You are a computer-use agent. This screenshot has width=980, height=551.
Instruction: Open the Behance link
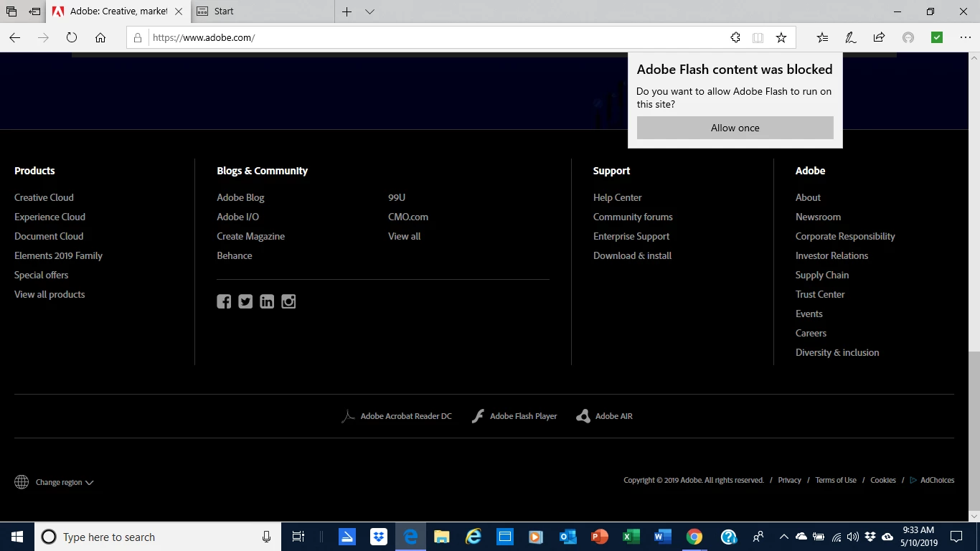click(235, 255)
